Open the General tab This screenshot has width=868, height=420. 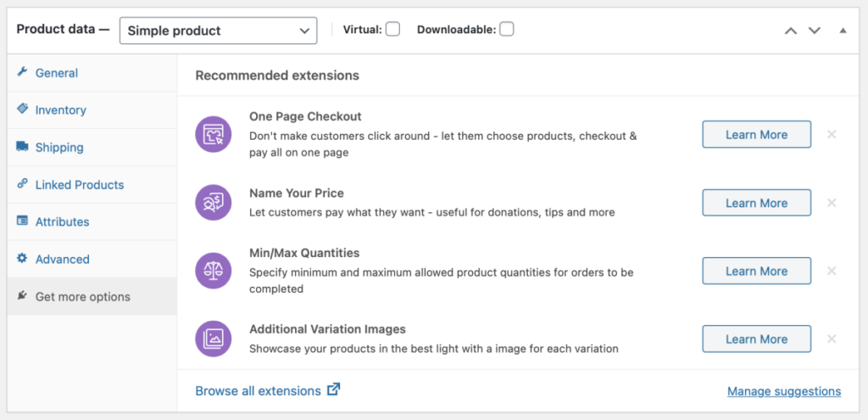pyautogui.click(x=92, y=73)
